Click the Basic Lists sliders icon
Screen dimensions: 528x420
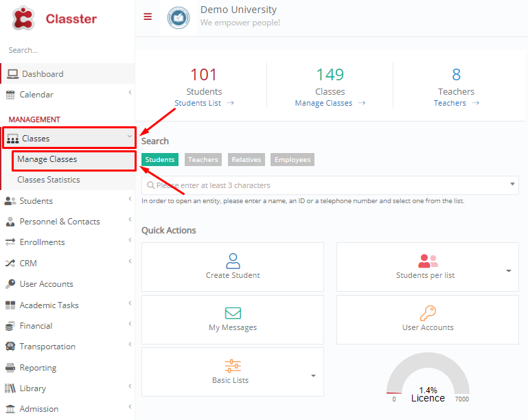click(233, 366)
